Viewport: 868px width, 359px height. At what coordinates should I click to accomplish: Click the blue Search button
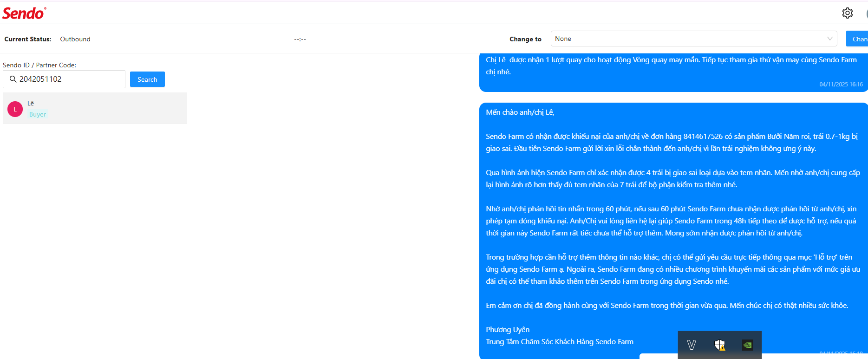click(147, 79)
